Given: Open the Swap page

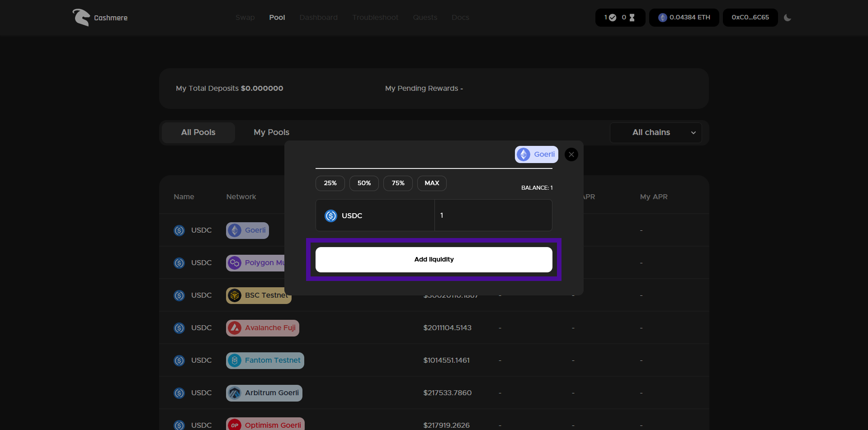Looking at the screenshot, I should click(x=245, y=18).
